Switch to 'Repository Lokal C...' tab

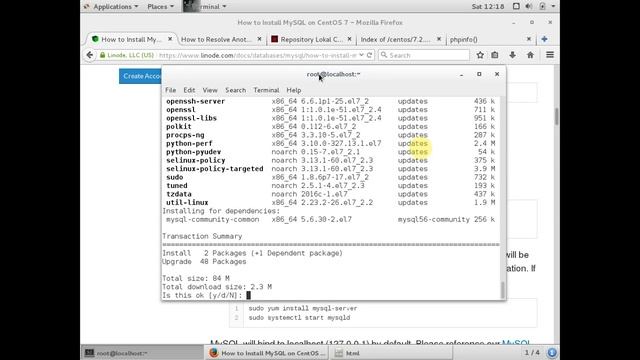311,39
